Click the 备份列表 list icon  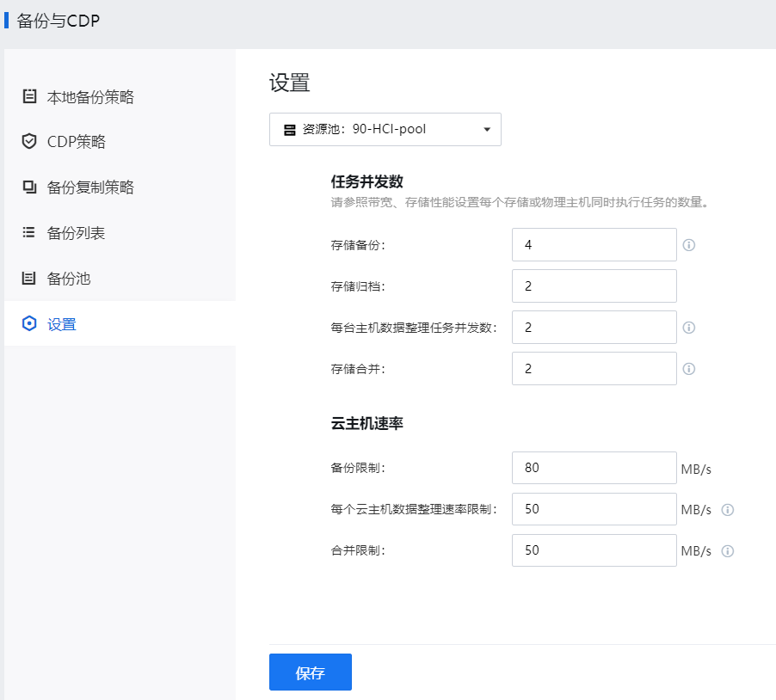pos(29,232)
